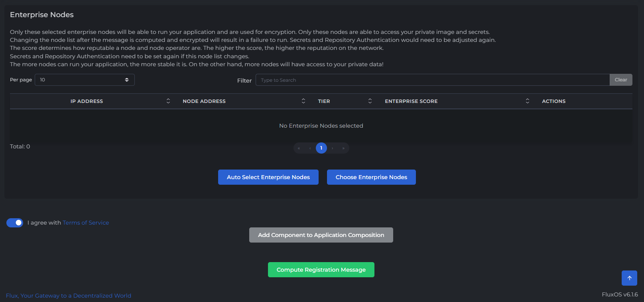Viewport: 644px width, 302px height.
Task: Clear the filter search field
Action: coord(620,80)
